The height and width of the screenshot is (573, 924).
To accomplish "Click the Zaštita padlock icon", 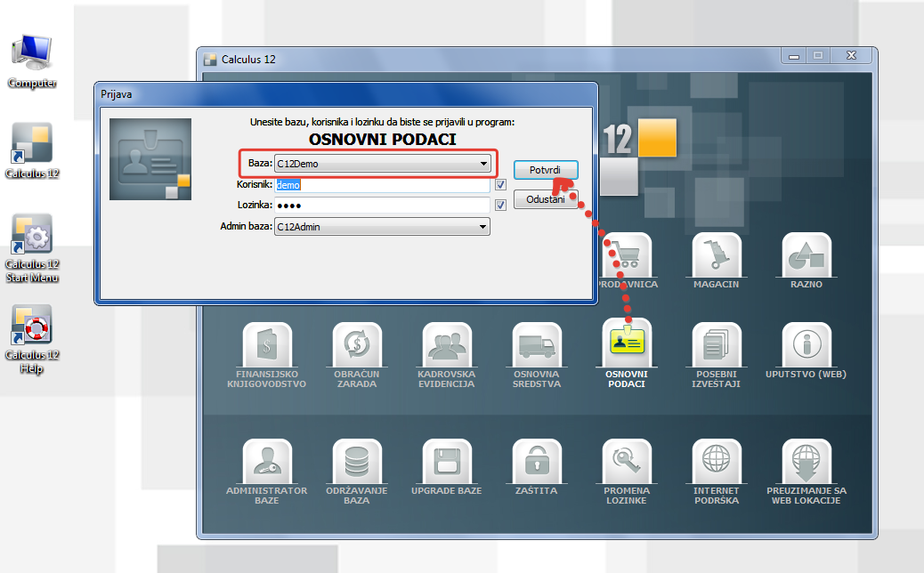I will click(x=537, y=463).
